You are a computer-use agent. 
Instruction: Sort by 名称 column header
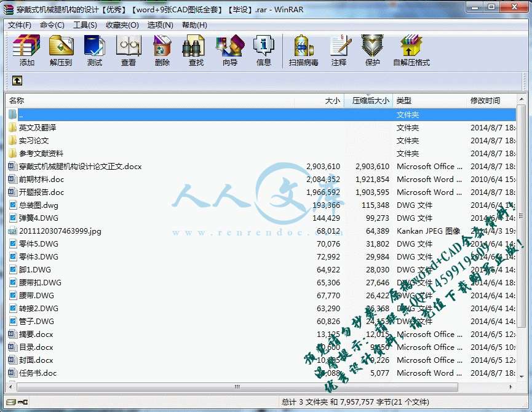coord(149,101)
